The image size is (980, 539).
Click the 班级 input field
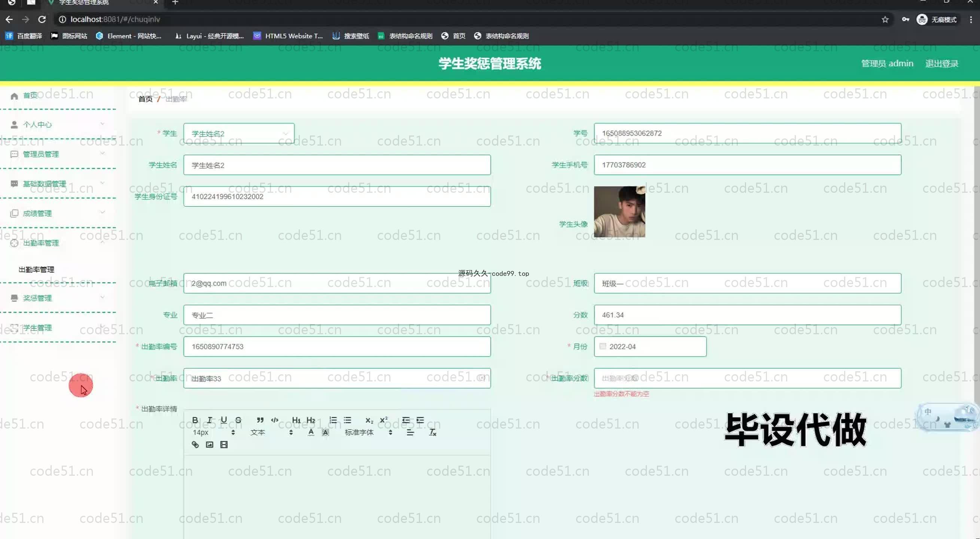(748, 283)
